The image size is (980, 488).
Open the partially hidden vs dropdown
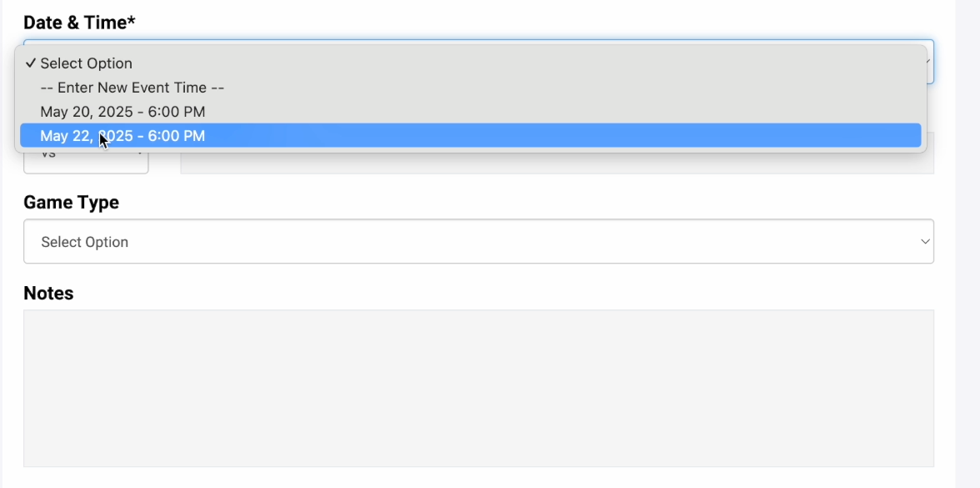(x=86, y=162)
